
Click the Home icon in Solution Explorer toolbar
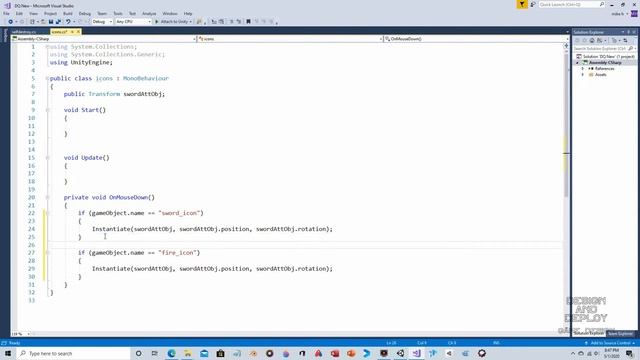tap(592, 40)
